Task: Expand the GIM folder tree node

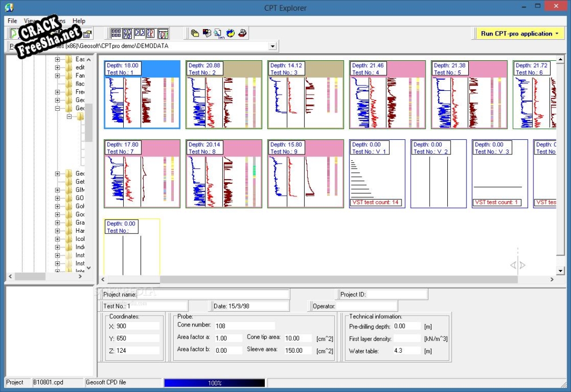Action: [58, 190]
